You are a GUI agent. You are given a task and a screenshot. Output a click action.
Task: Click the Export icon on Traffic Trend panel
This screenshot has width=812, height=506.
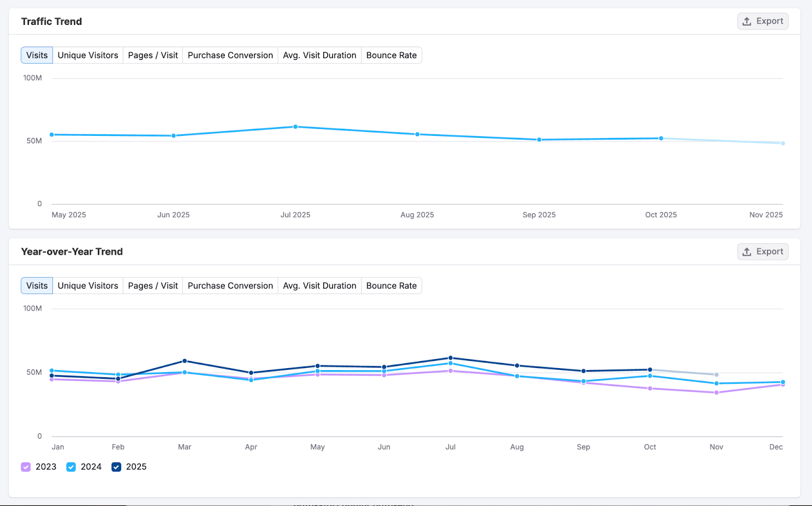747,21
